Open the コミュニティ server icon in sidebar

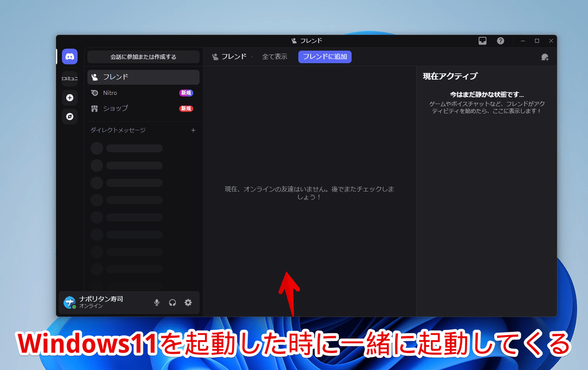tap(70, 79)
